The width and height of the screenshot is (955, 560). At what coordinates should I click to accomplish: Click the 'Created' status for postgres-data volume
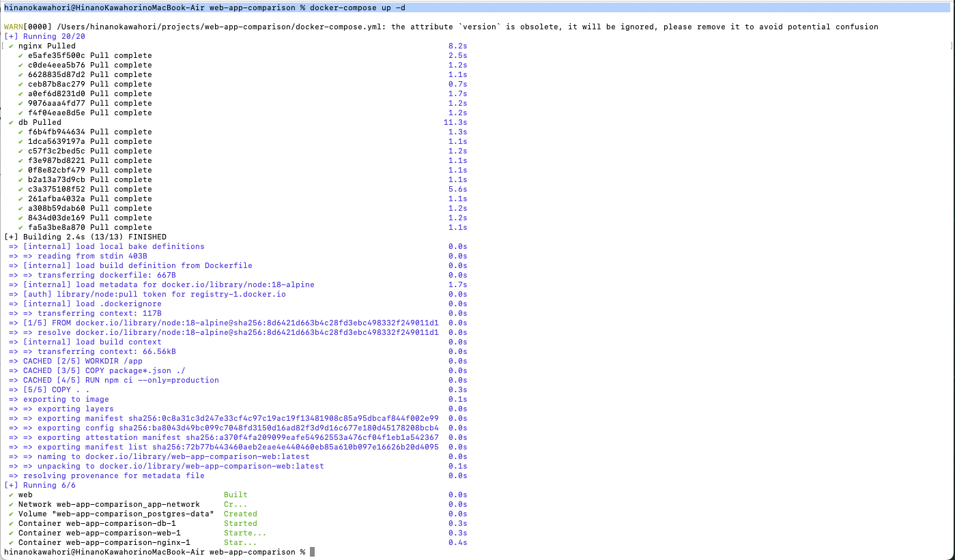[240, 514]
